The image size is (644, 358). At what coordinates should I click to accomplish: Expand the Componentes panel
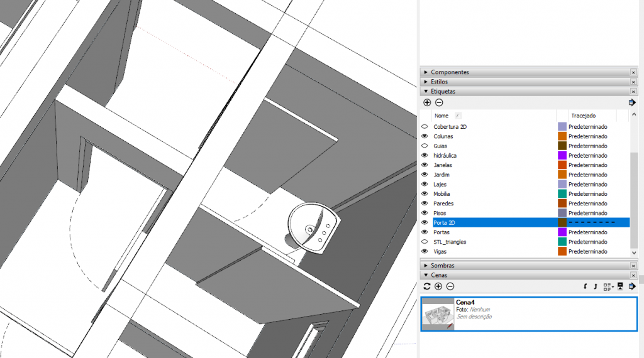point(426,72)
